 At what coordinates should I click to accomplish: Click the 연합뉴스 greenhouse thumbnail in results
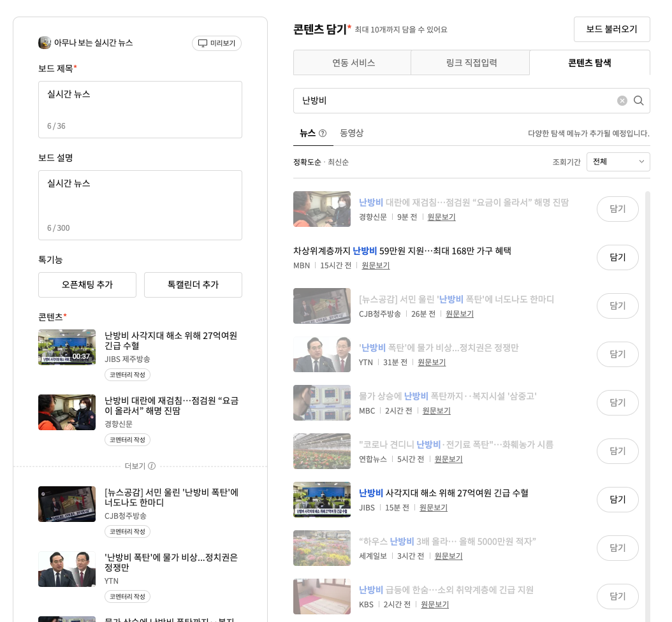tap(322, 451)
